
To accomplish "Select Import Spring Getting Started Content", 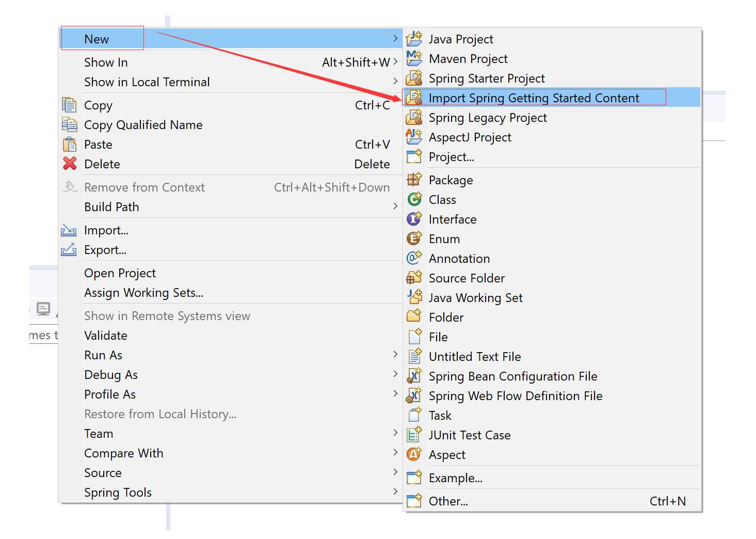I will (552, 98).
